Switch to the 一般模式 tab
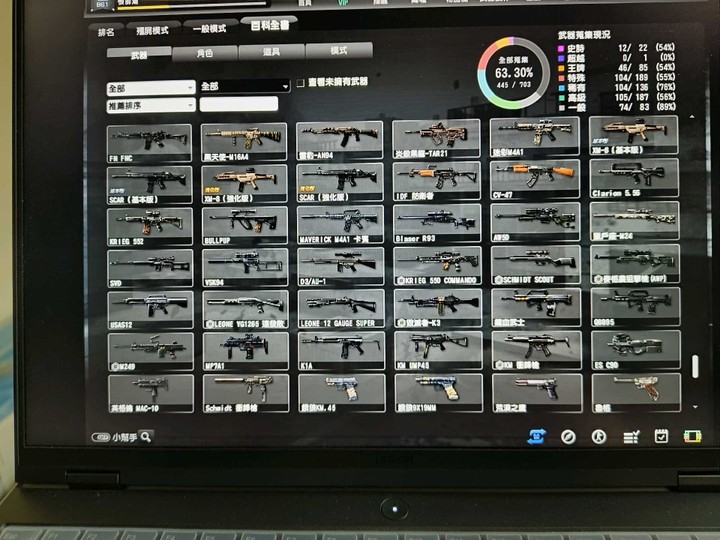 (209, 29)
